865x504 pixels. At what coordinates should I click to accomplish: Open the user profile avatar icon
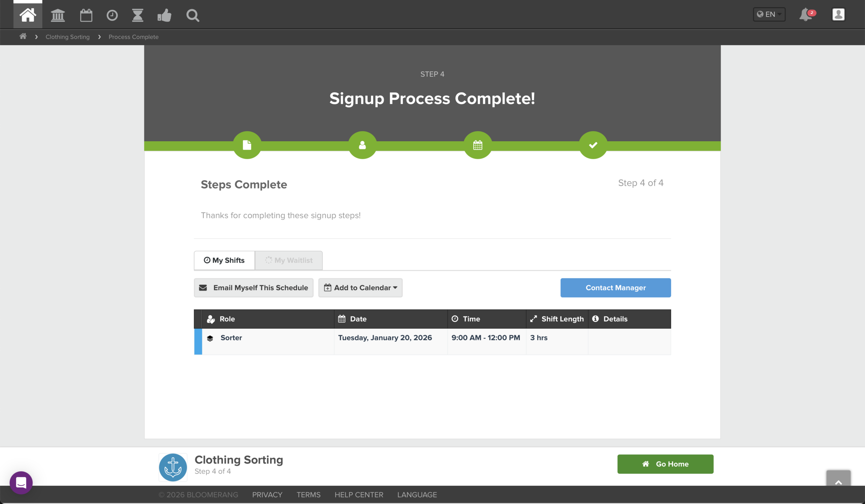tap(838, 15)
